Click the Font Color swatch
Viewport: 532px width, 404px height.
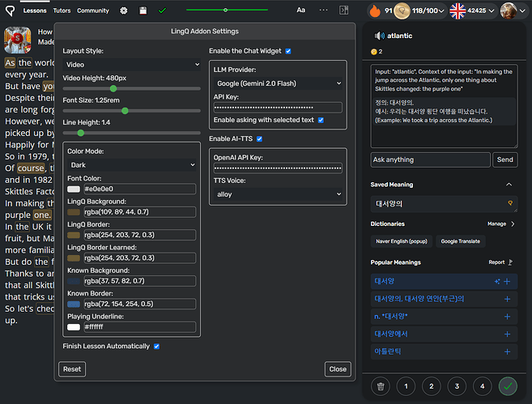coord(74,189)
